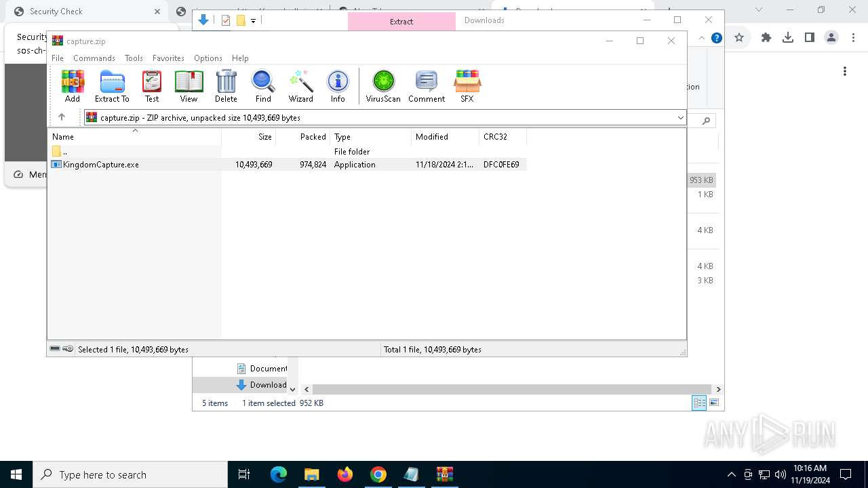The height and width of the screenshot is (488, 868).
Task: Launch Microsoft Edge from taskbar
Action: (279, 474)
